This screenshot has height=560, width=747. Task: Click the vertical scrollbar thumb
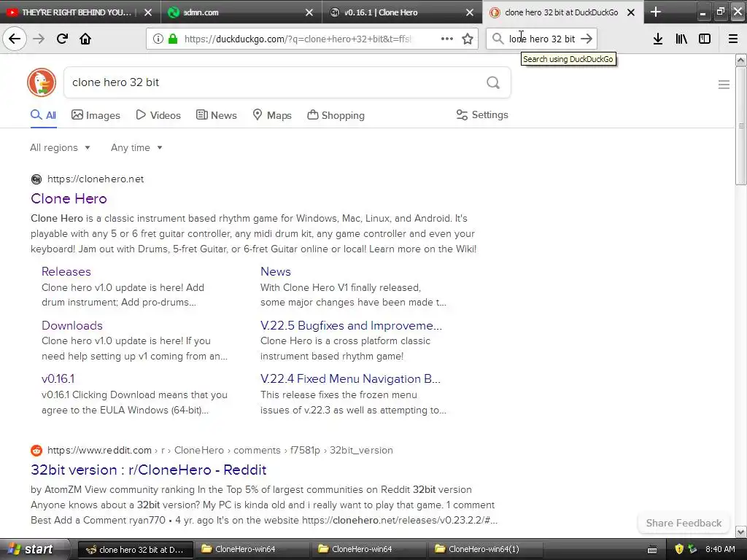click(x=740, y=125)
